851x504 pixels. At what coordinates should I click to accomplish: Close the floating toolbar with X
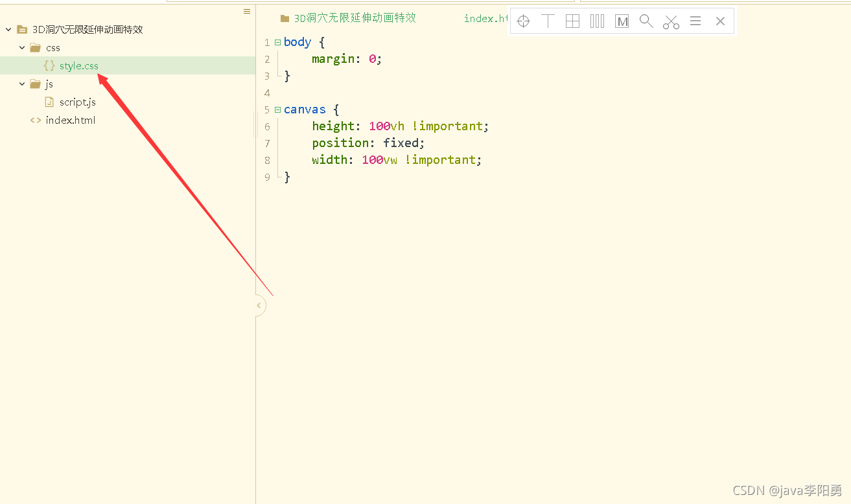(720, 21)
